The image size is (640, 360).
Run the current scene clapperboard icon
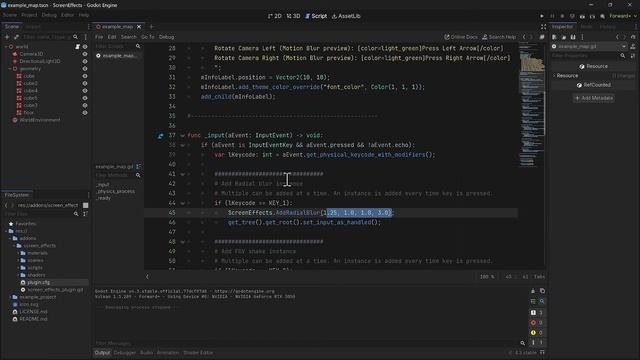pos(582,16)
